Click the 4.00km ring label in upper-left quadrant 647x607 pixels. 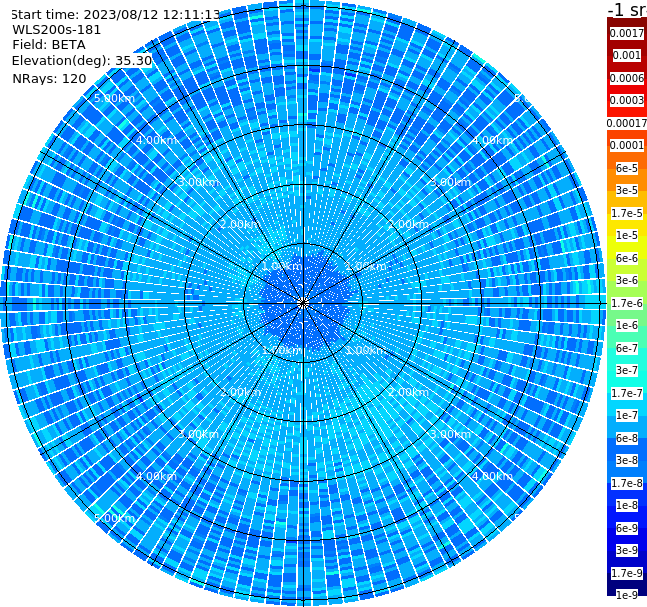[x=156, y=140]
